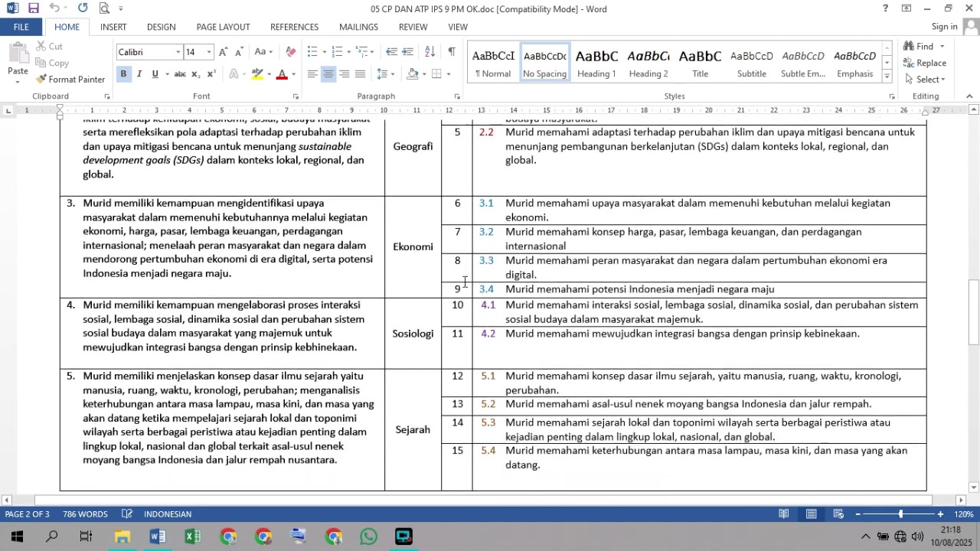Image resolution: width=980 pixels, height=551 pixels.
Task: Adjust the zoom slider handle
Action: (900, 514)
